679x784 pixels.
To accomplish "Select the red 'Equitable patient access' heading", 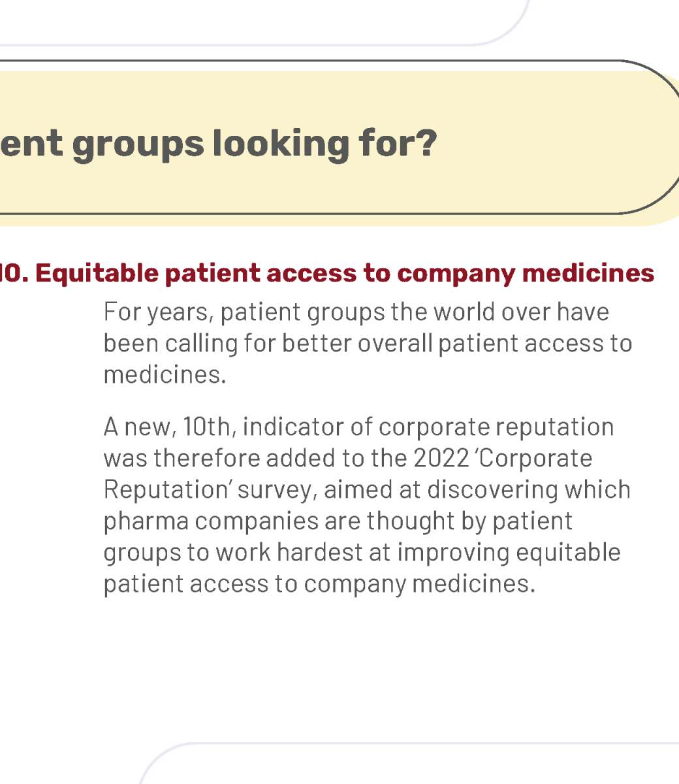I will (327, 273).
